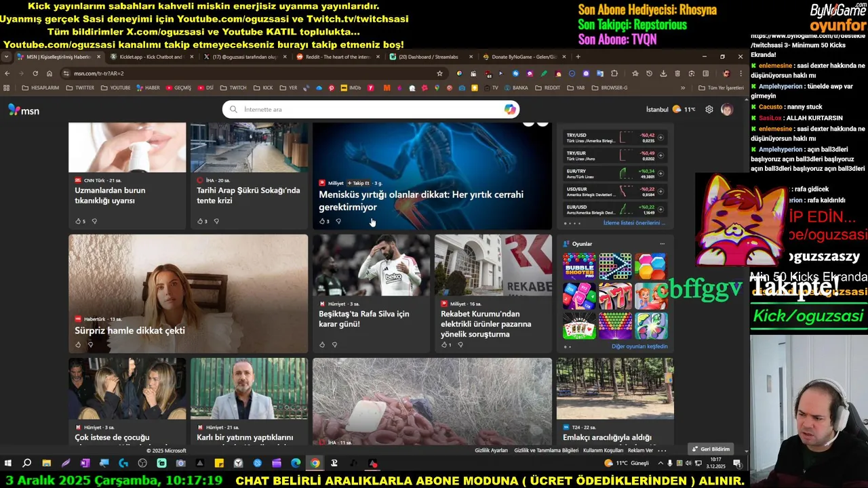Open Oyunlar card more options

pos(662,244)
